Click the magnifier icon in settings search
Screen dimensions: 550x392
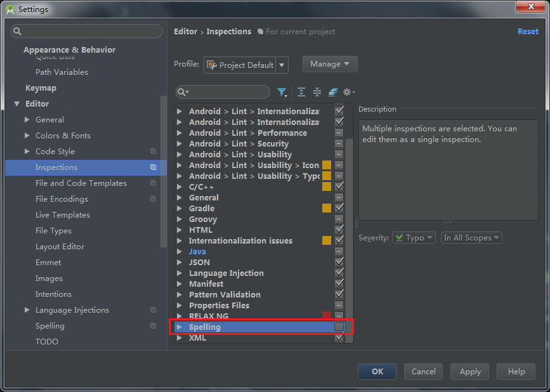pyautogui.click(x=17, y=31)
